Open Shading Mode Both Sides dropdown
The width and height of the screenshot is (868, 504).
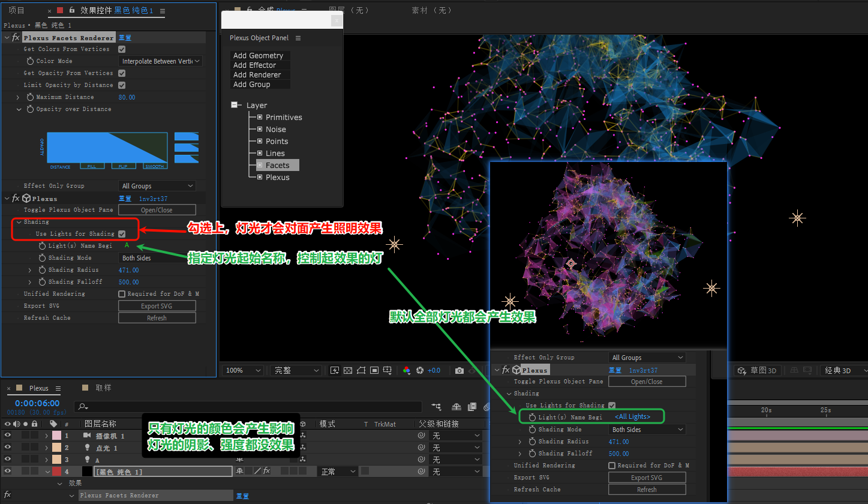click(x=157, y=258)
